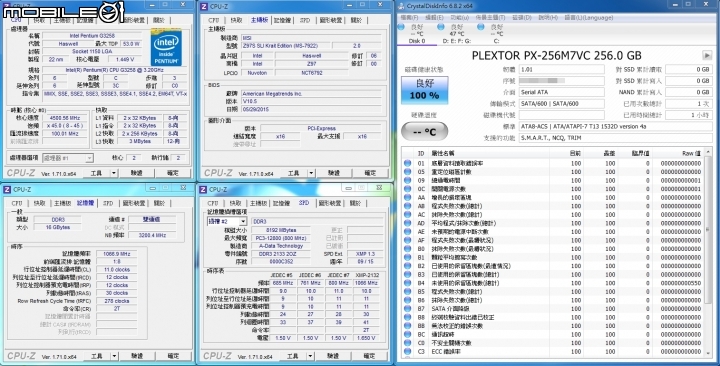Expand tools arrow in CPU-Z CPU tab window
Screen dimensions: 720x366
(x=114, y=173)
